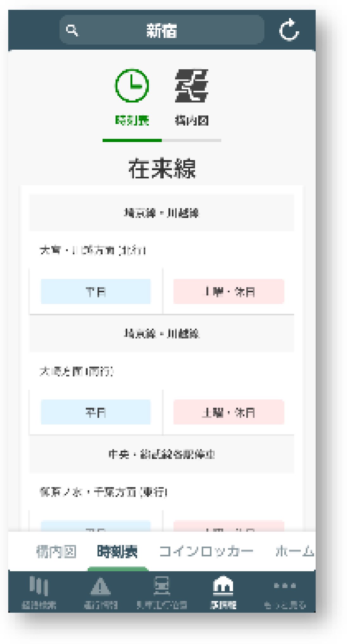Open 平日 timetable for 大宮・川越方面 (北行)
Viewport: 347px width, 644px height.
click(96, 292)
